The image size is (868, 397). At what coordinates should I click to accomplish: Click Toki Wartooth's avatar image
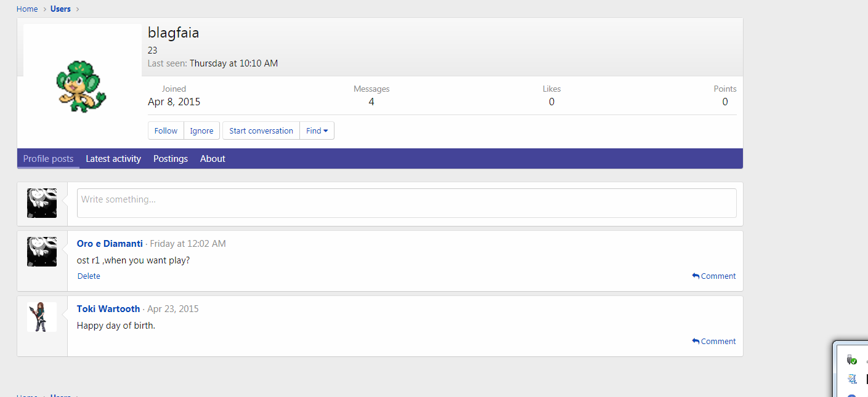(x=42, y=317)
